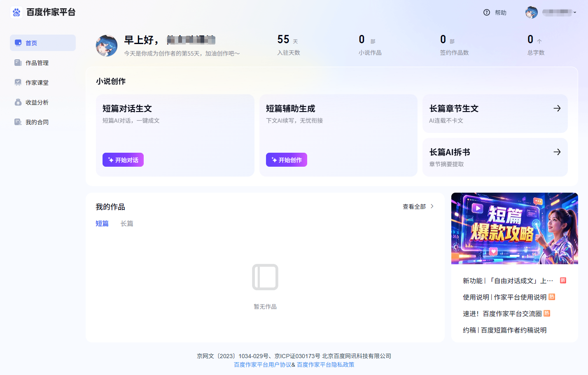Click the 短篇辅助生成 card title
The image size is (588, 375).
click(291, 108)
